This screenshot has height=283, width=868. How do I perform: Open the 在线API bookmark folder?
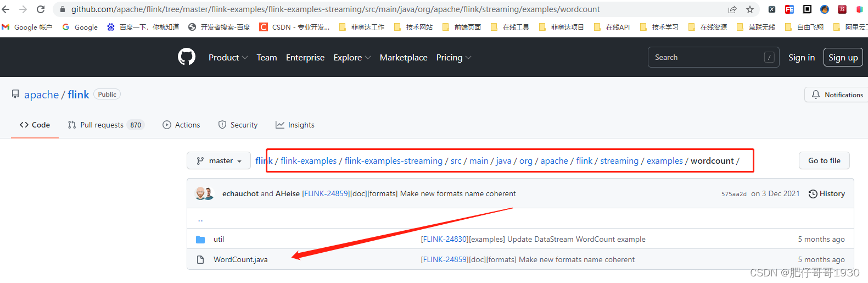[612, 27]
